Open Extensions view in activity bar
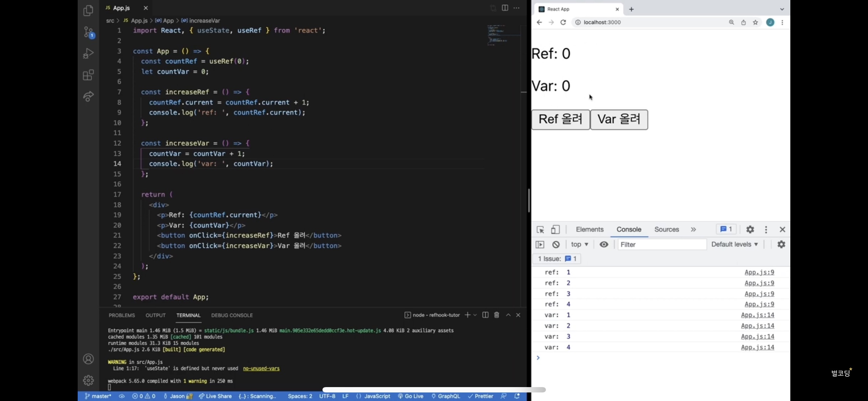 88,75
